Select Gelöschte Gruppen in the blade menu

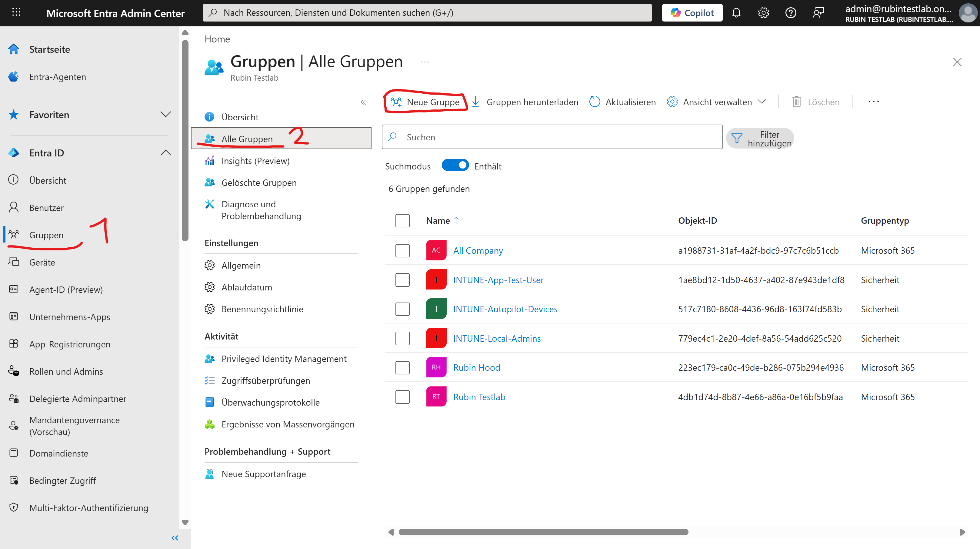coord(259,182)
